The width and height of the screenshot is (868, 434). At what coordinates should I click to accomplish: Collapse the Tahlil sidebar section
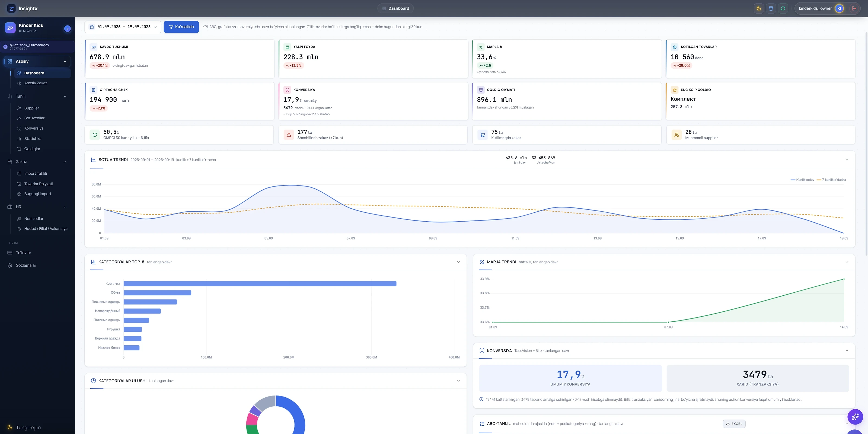click(x=65, y=96)
